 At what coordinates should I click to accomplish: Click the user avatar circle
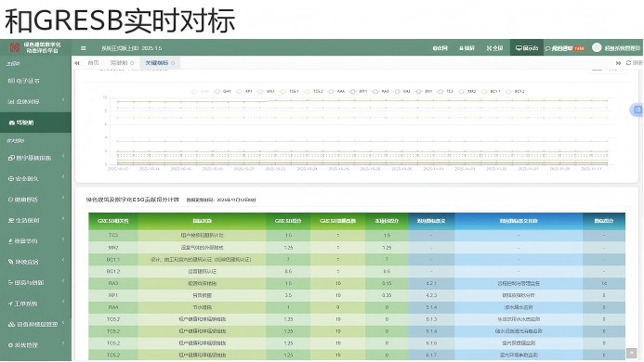click(597, 47)
